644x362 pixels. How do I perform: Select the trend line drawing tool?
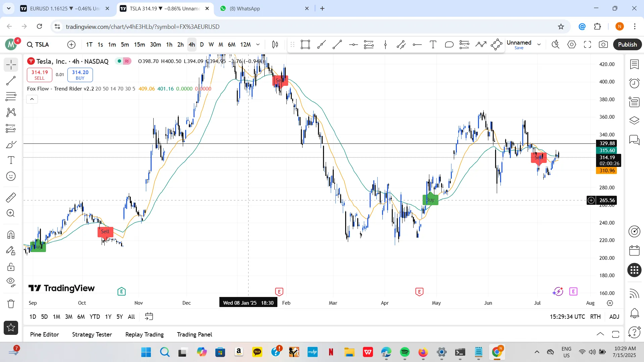(x=11, y=80)
